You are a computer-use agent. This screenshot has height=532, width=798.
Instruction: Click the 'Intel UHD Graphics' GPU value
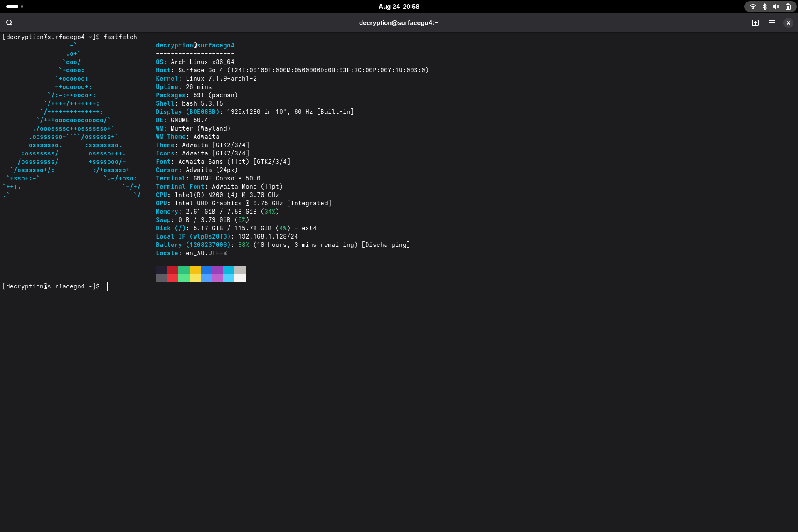208,203
